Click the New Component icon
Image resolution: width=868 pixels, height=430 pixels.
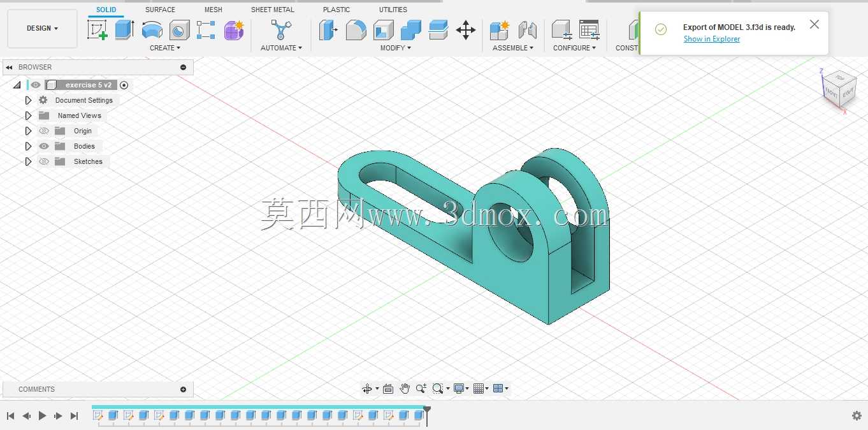[x=500, y=30]
